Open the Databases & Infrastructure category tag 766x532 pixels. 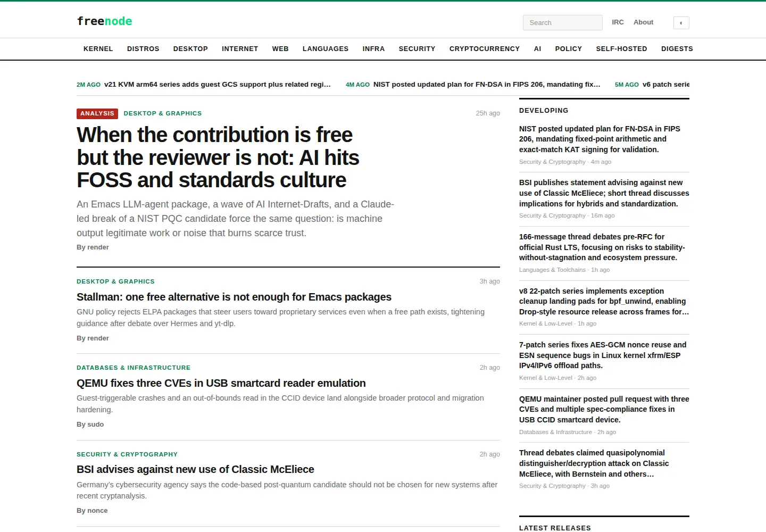134,368
